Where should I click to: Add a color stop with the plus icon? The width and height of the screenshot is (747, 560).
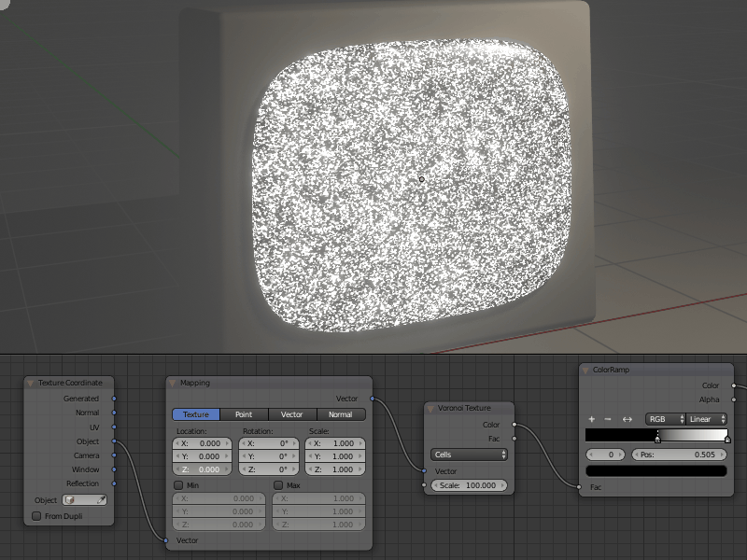click(591, 419)
